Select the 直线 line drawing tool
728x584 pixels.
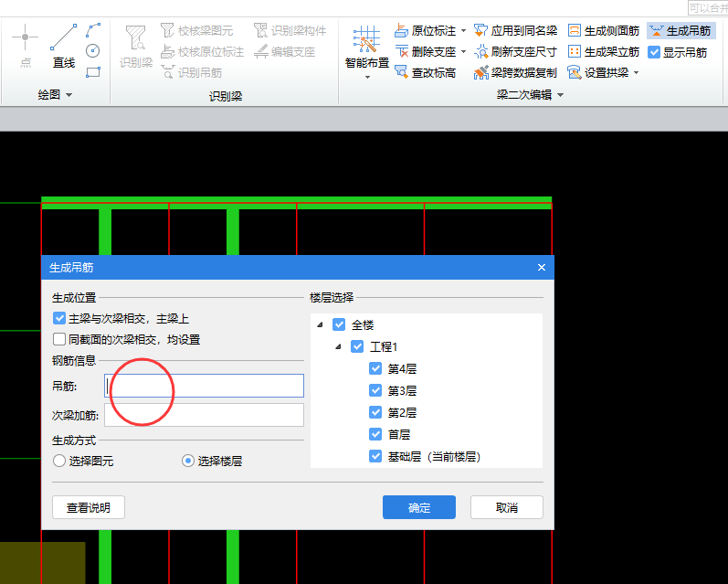click(64, 46)
